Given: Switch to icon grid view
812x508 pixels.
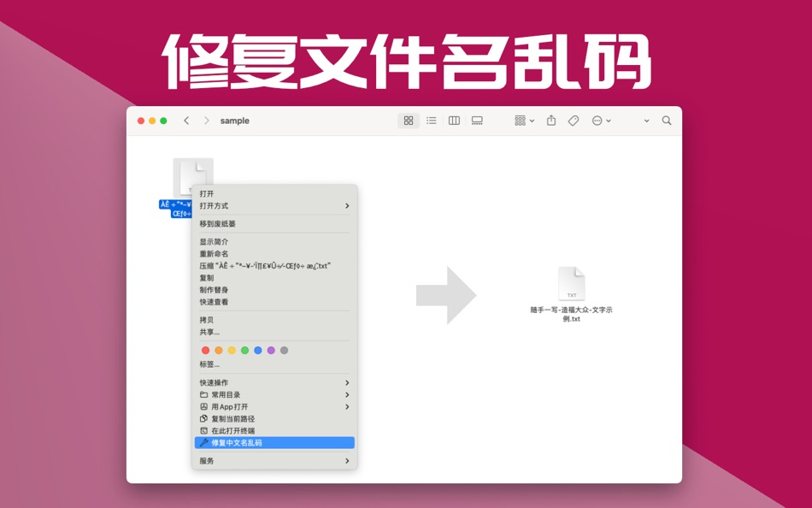Looking at the screenshot, I should 409,121.
